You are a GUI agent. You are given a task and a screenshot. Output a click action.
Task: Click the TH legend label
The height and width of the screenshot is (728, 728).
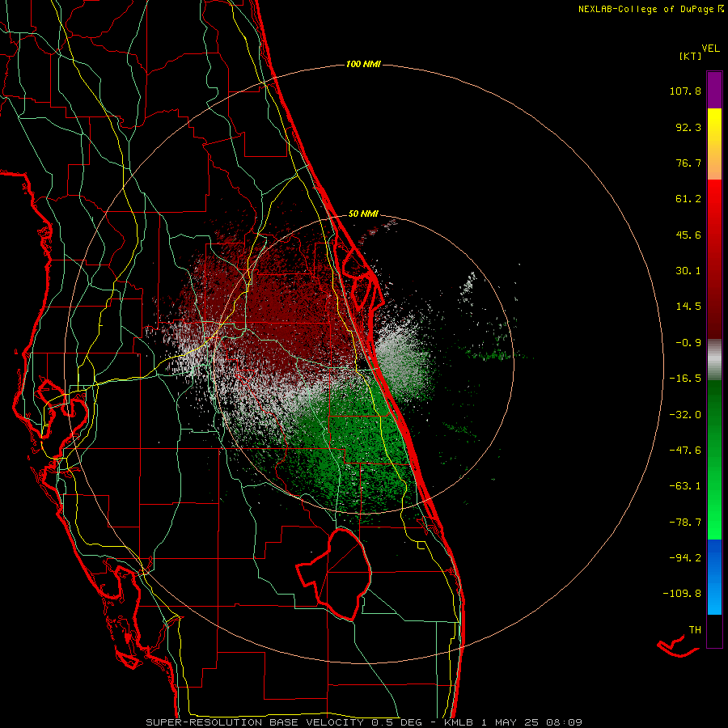click(x=695, y=630)
